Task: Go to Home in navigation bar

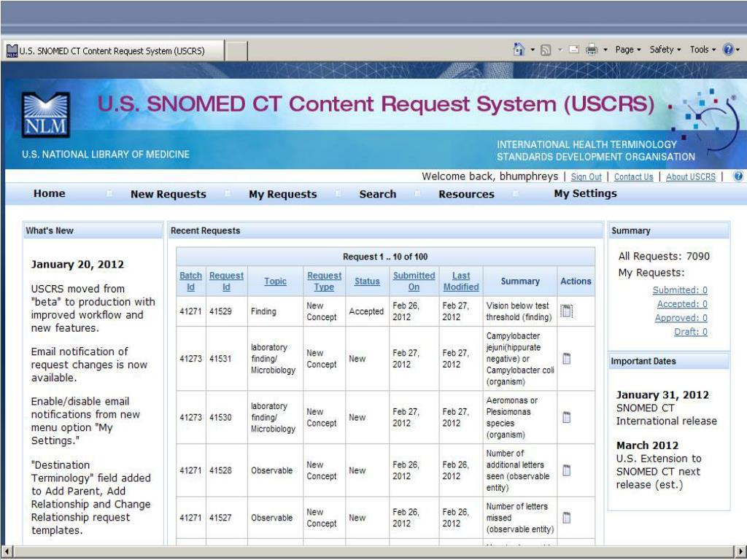Action: point(49,193)
